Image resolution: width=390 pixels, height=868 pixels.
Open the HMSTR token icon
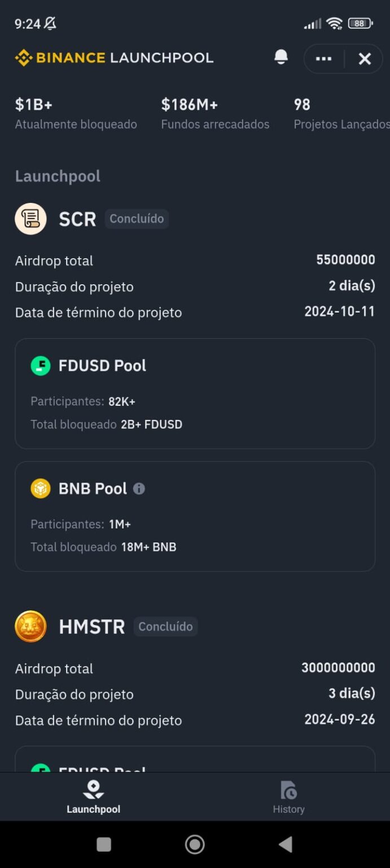click(x=30, y=626)
